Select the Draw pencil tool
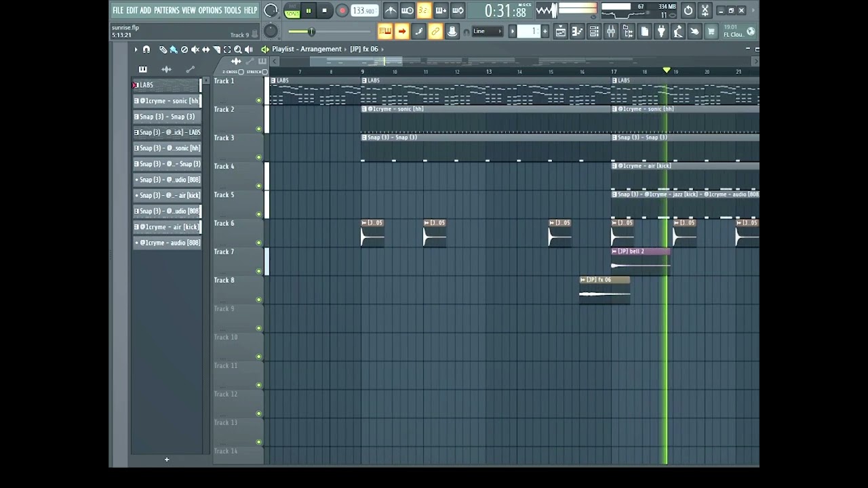Image resolution: width=868 pixels, height=488 pixels. click(163, 49)
